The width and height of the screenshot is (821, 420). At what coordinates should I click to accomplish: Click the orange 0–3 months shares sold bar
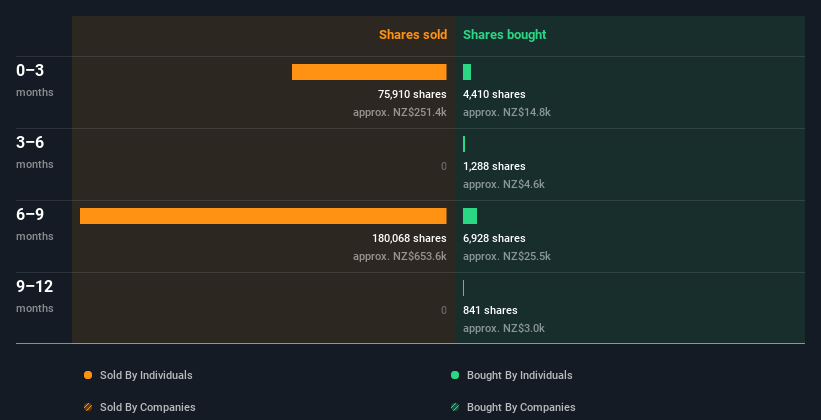(369, 72)
